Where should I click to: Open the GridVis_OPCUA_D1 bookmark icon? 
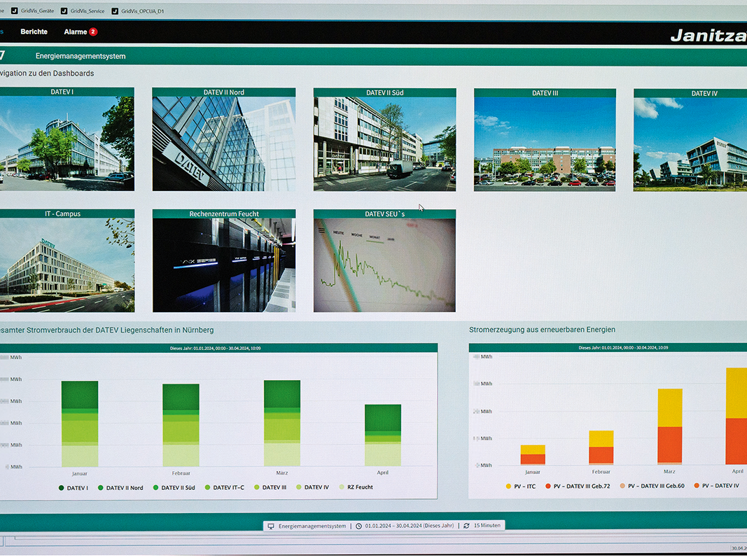point(115,11)
